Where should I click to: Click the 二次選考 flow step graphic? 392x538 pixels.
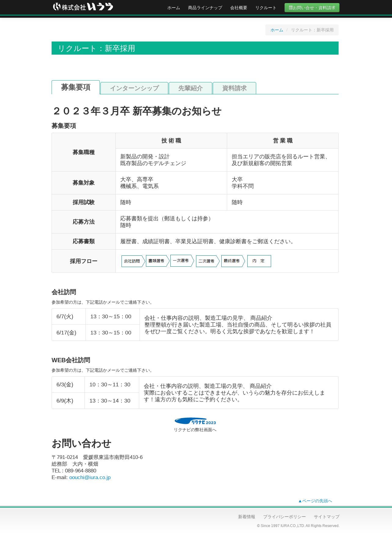pyautogui.click(x=208, y=261)
